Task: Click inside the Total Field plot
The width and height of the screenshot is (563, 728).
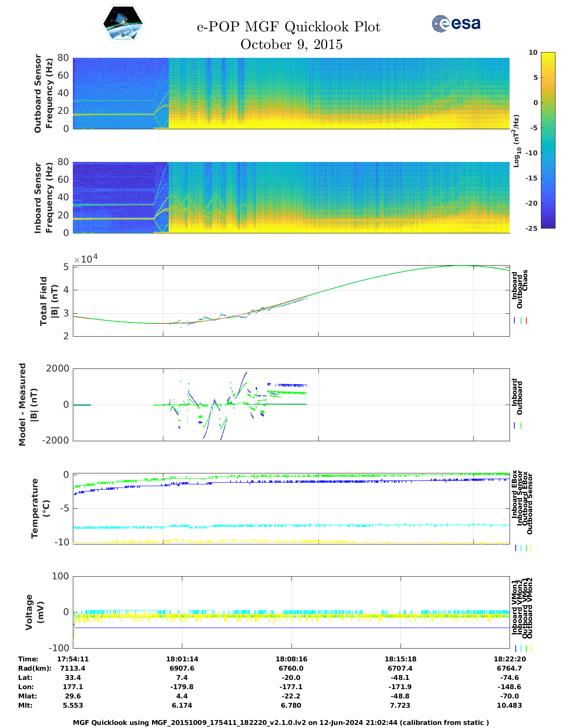Action: coord(291,300)
